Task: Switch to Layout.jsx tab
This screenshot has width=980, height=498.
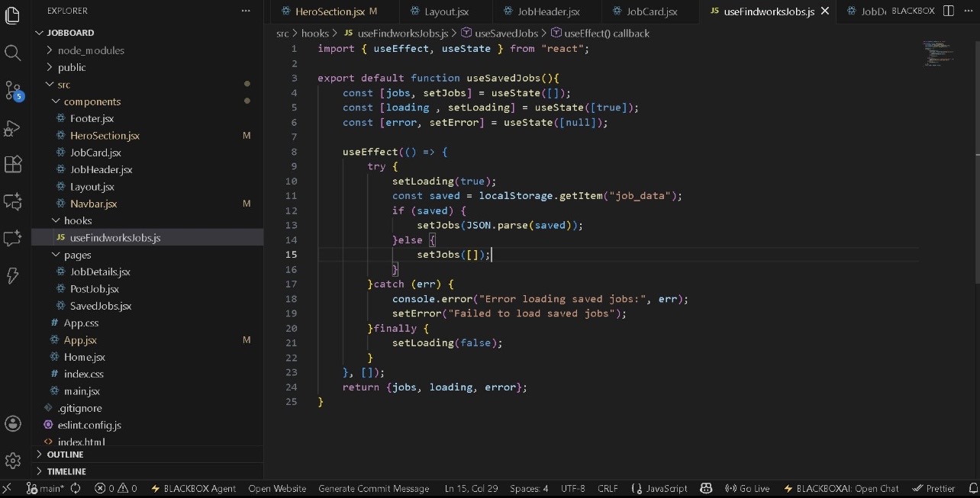Action: [x=446, y=11]
